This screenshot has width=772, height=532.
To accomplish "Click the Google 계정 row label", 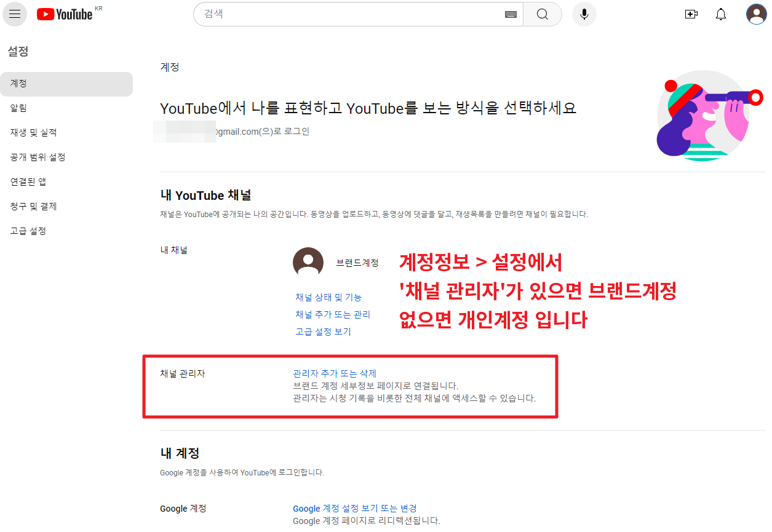I will point(183,509).
